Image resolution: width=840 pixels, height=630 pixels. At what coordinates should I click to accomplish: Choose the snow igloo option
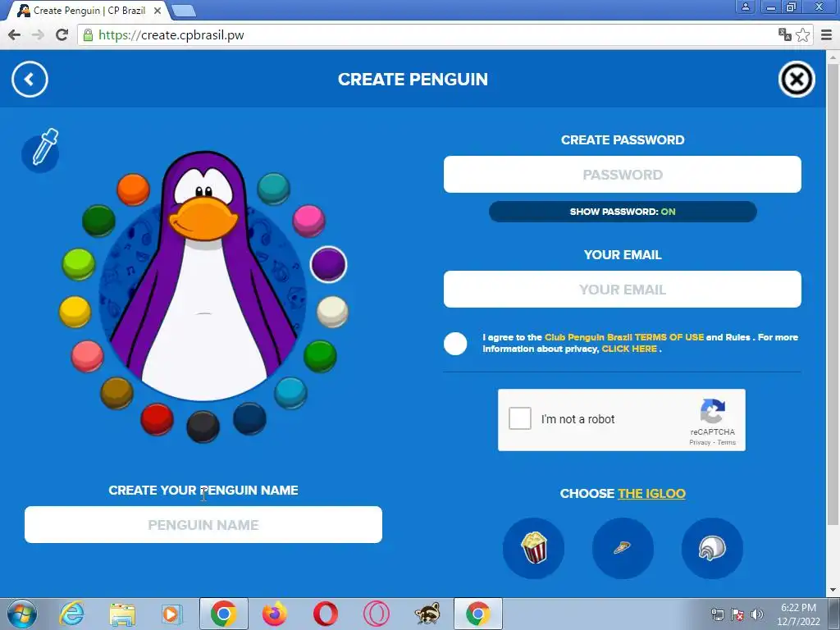pos(712,548)
